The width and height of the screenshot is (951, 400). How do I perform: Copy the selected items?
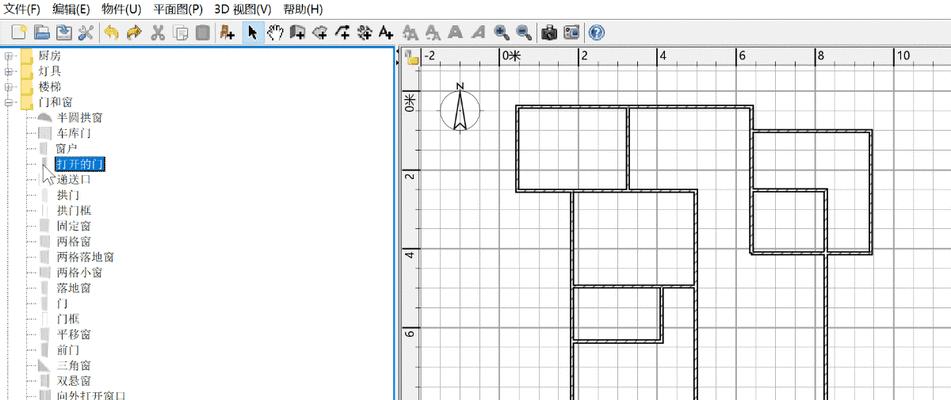(181, 33)
